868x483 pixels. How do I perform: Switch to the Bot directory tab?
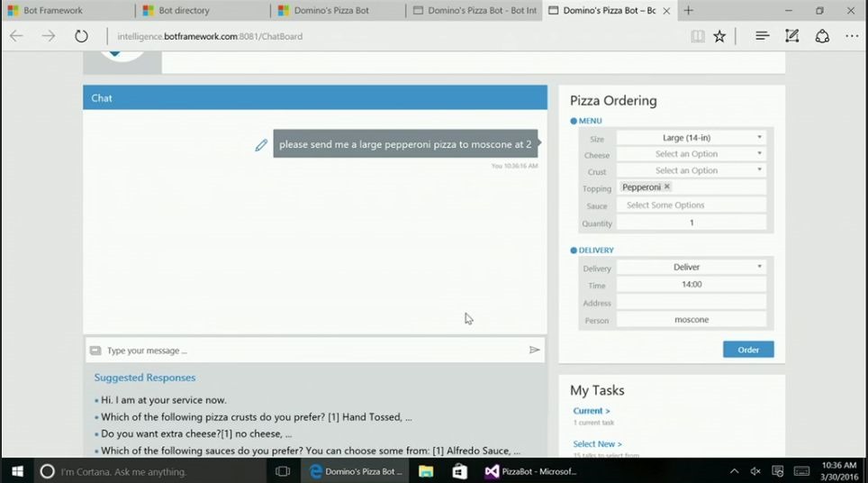coord(203,11)
